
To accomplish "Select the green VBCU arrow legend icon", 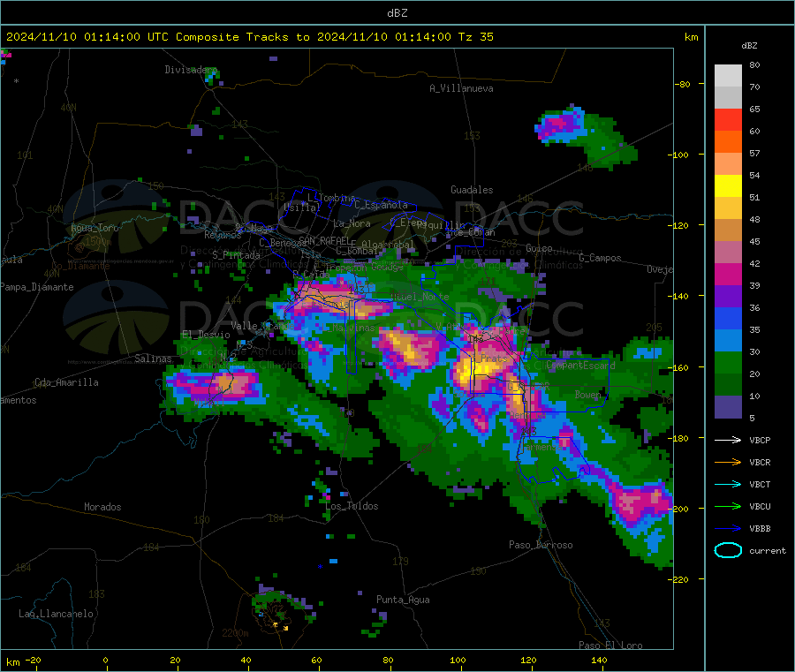I will [728, 506].
